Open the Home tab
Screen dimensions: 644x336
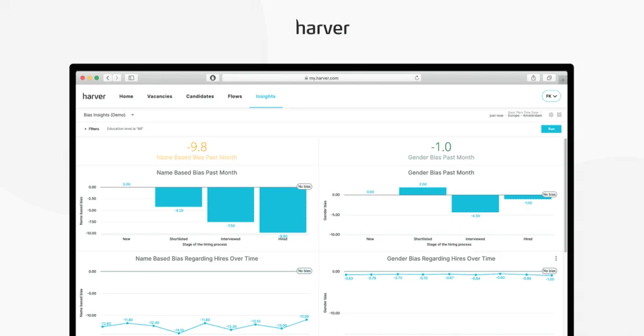[x=126, y=97]
